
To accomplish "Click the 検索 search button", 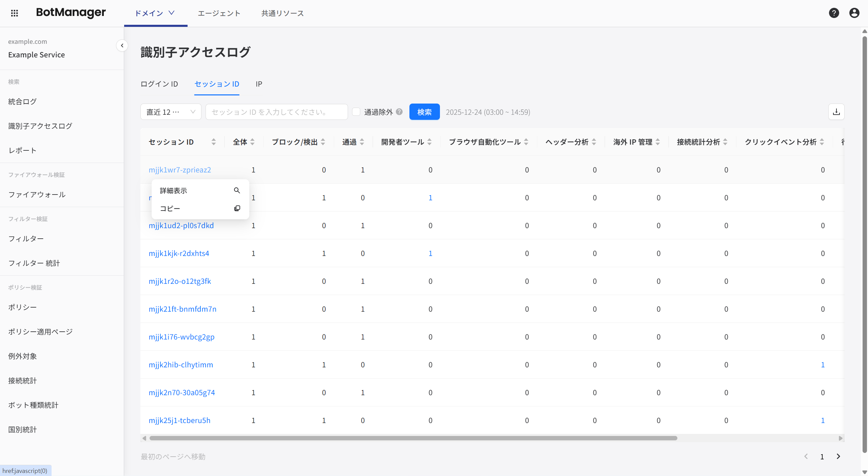I will click(424, 112).
